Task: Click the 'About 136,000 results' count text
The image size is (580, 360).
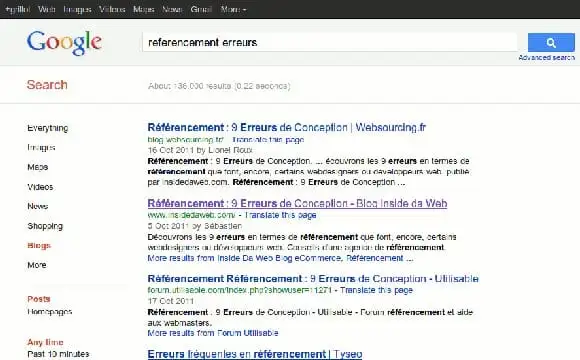Action: tap(219, 86)
